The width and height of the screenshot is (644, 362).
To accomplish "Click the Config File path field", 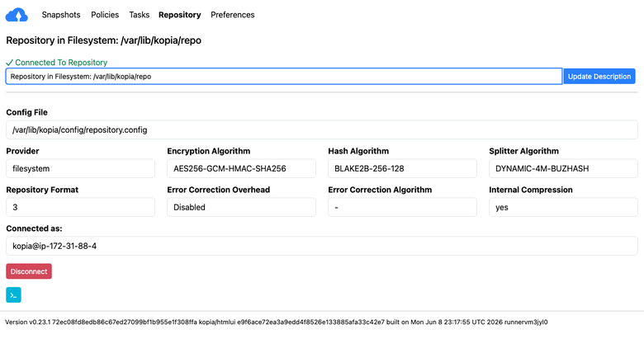I will click(x=322, y=130).
